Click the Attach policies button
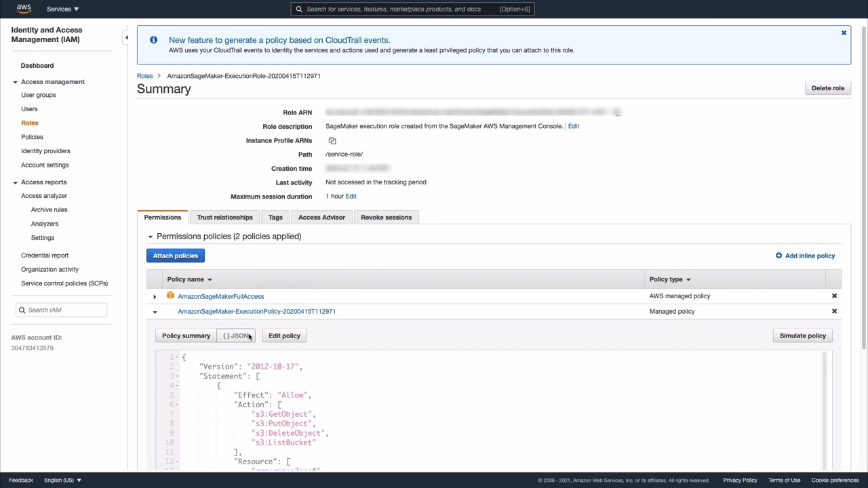The image size is (868, 488). [x=176, y=256]
